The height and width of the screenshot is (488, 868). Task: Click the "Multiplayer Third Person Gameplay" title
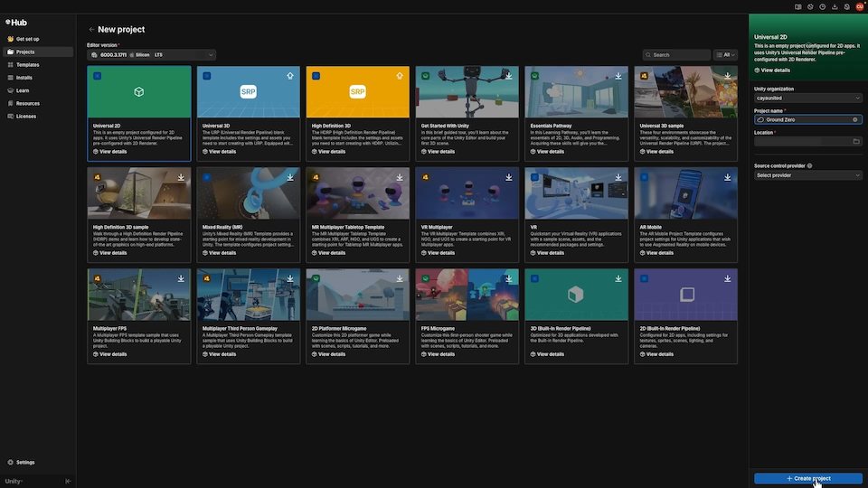pos(240,328)
